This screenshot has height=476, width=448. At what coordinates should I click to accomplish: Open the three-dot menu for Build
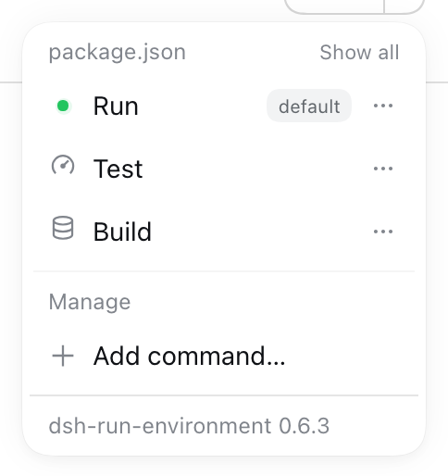click(383, 232)
